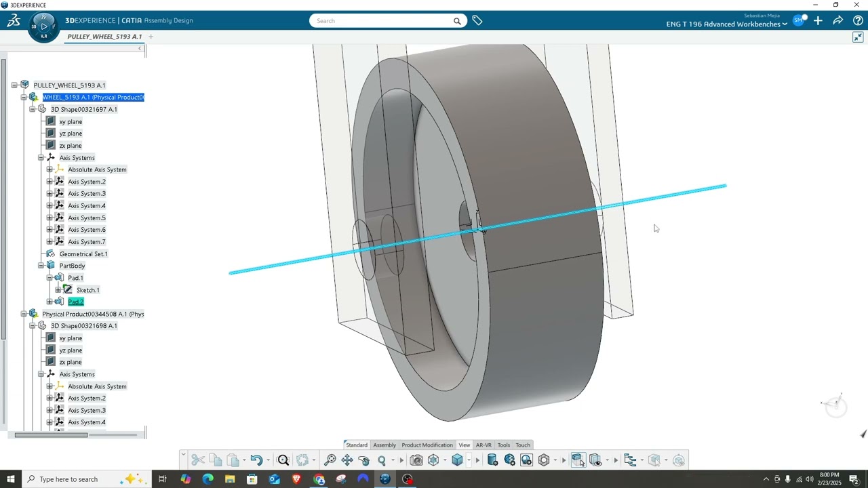Open Help question mark icon
Viewport: 868px width, 488px height.
coord(858,21)
